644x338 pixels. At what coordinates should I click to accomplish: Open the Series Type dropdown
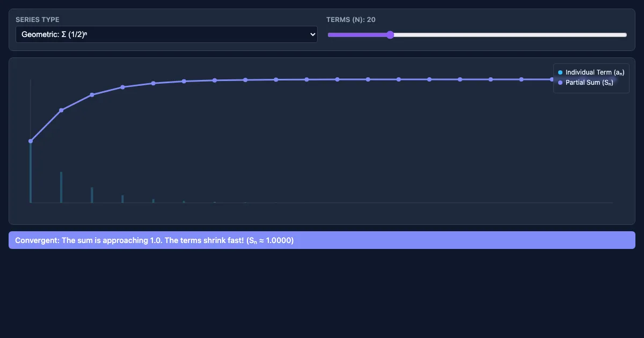166,34
